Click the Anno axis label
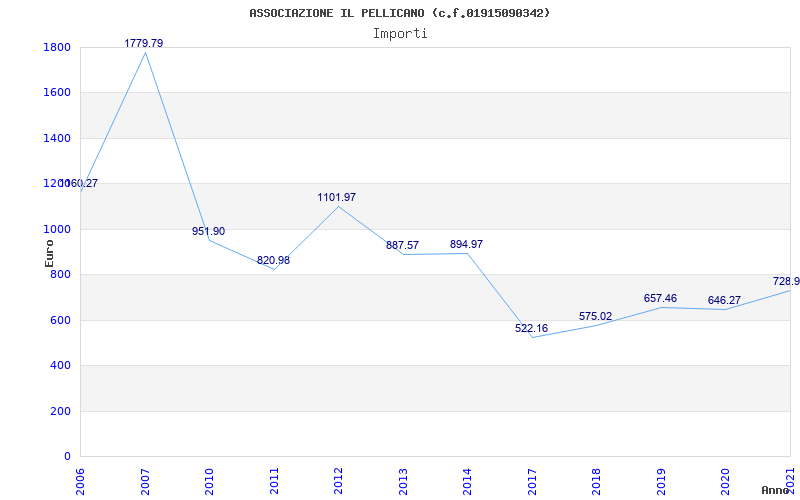Viewport: 800px width, 500px height. pos(775,490)
